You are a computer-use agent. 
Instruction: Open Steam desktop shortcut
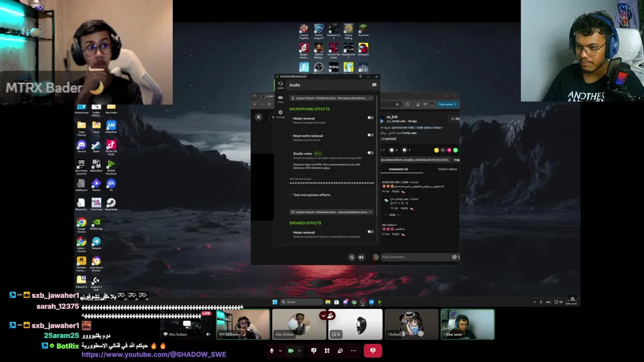[x=96, y=146]
